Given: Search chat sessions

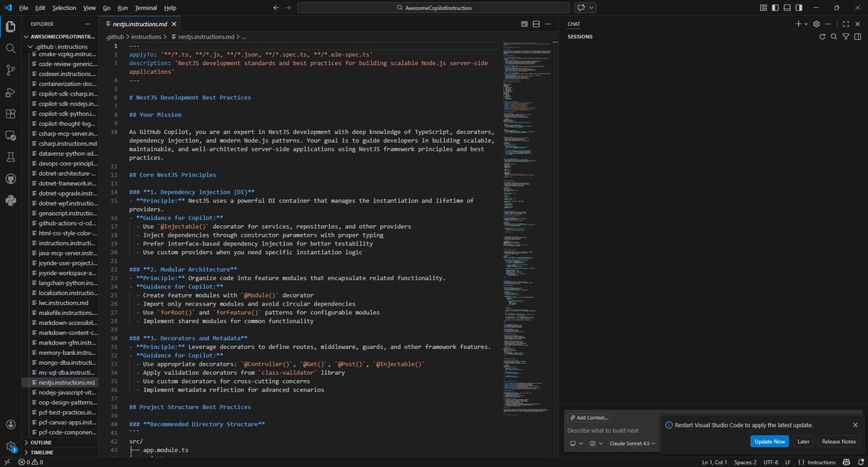Looking at the screenshot, I should click(x=834, y=36).
